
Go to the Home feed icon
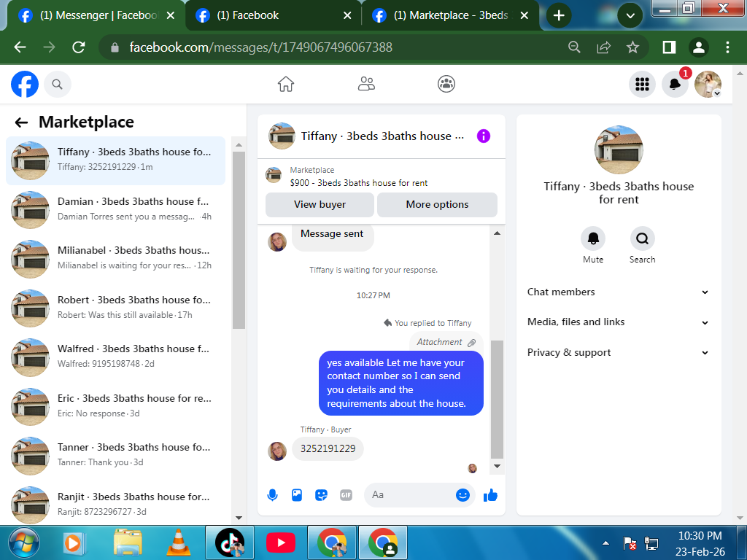(286, 84)
